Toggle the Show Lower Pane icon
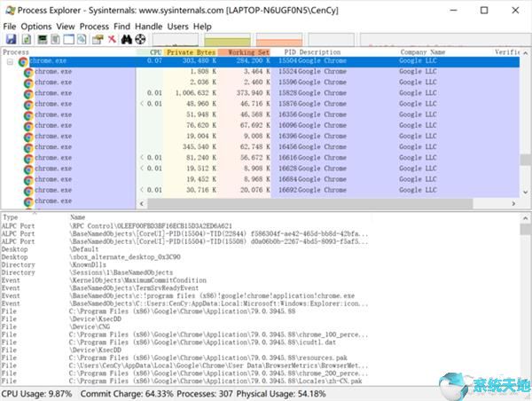532x401 pixels. (69, 39)
